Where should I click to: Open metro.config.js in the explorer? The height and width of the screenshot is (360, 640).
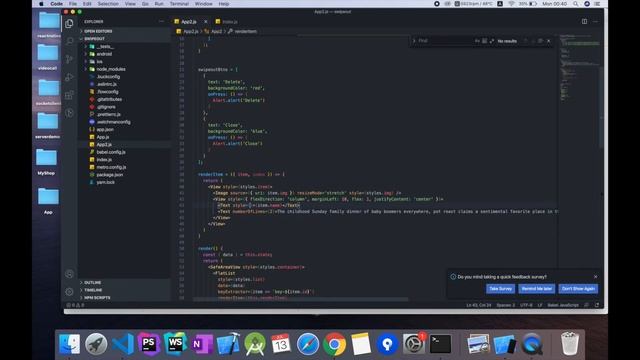pos(124,167)
